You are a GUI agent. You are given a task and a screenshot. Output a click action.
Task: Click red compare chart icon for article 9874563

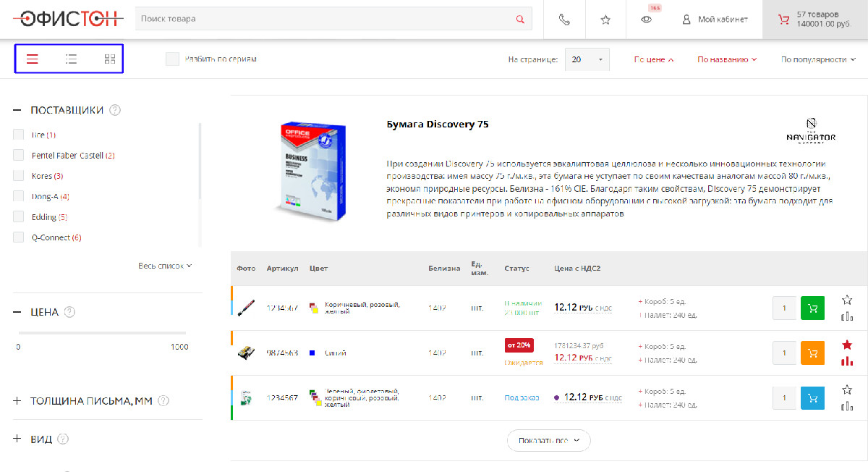(x=847, y=361)
